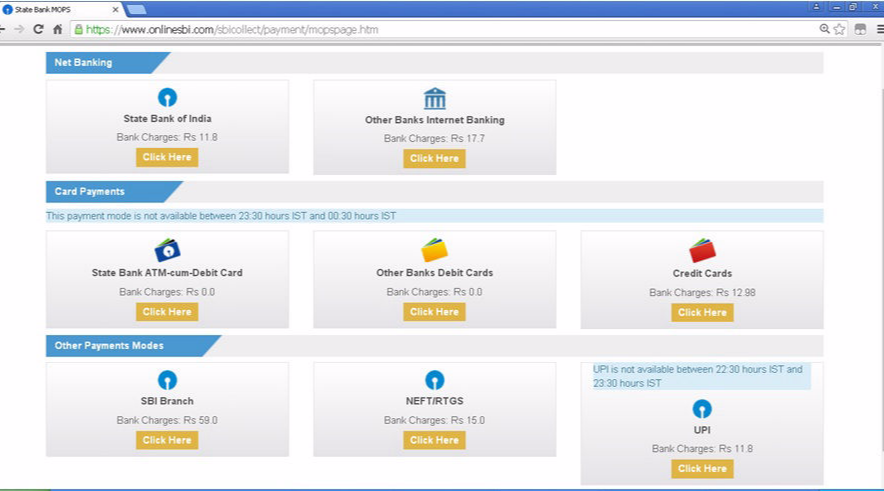Focus the onlinesbi.com address bar
Viewport: 884px width, 491px height.
[x=445, y=29]
